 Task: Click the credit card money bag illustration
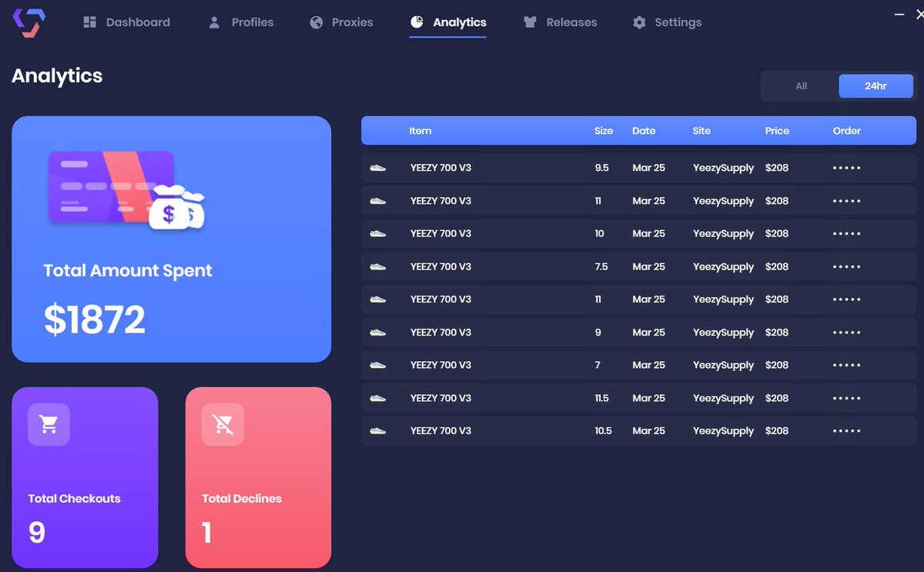tap(126, 190)
